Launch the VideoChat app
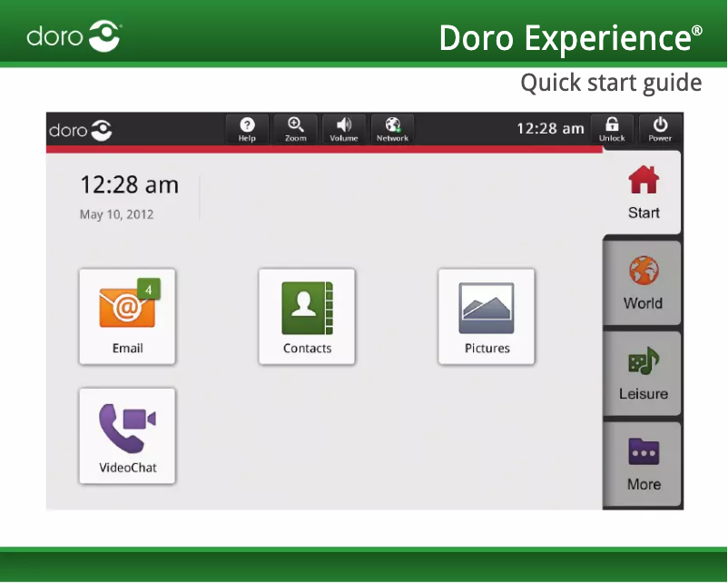 point(127,436)
